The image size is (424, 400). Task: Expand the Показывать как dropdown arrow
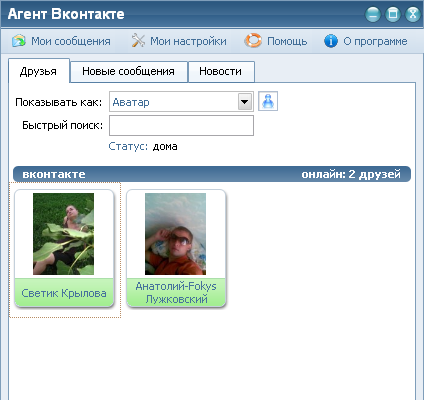(245, 102)
